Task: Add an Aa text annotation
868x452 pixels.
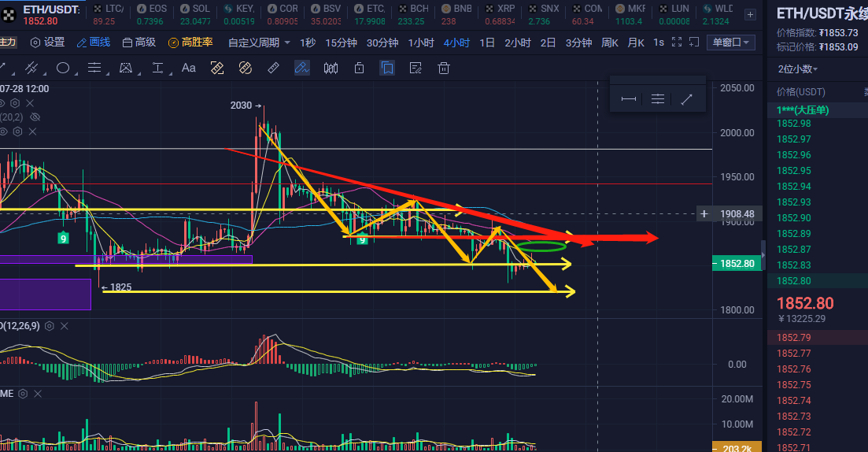Action: click(x=188, y=68)
